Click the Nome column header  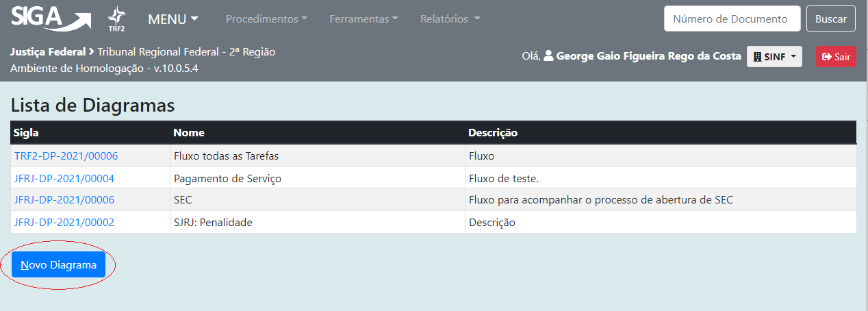tap(189, 133)
